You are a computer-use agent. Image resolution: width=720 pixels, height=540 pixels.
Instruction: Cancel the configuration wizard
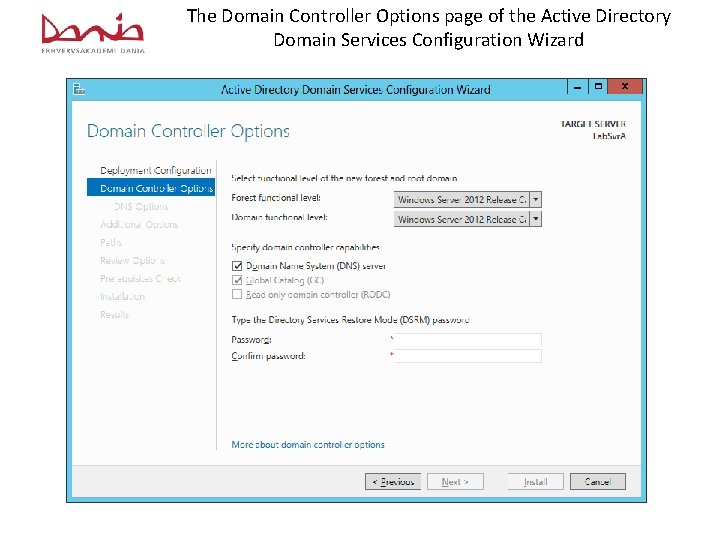(597, 482)
